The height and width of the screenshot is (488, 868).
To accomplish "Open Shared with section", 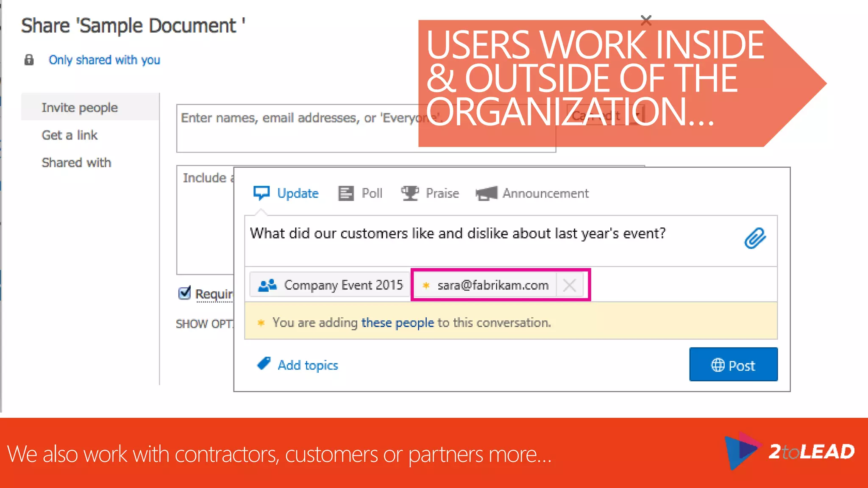I will click(76, 163).
